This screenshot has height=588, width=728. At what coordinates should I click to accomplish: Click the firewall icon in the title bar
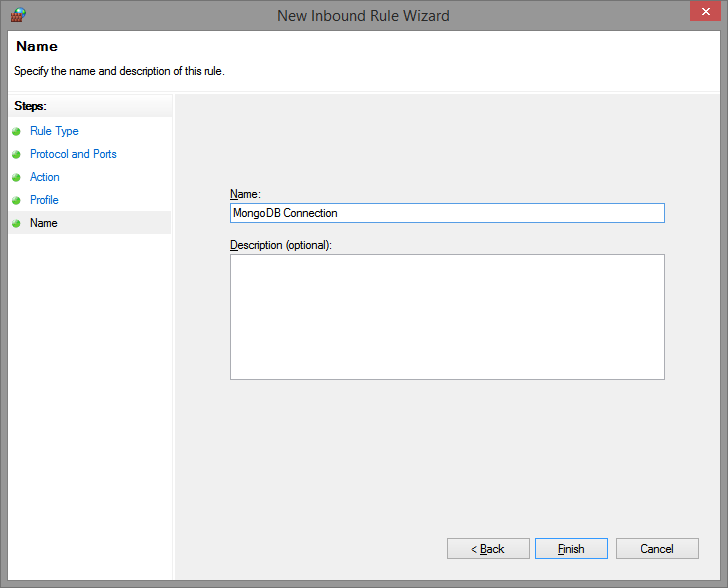[17, 15]
